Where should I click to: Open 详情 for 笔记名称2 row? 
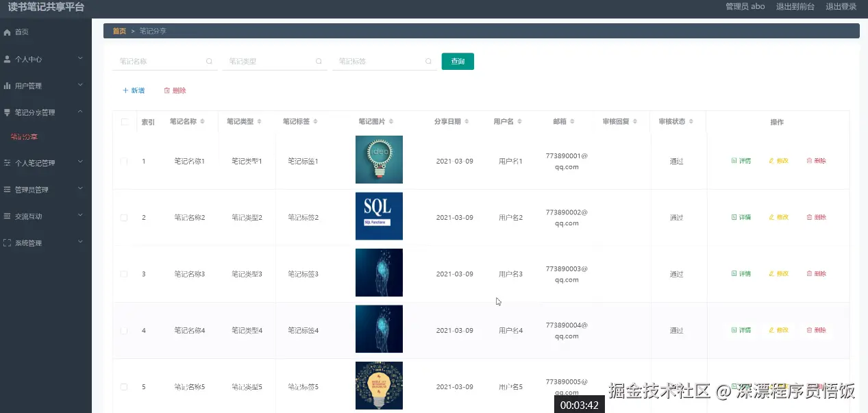741,217
